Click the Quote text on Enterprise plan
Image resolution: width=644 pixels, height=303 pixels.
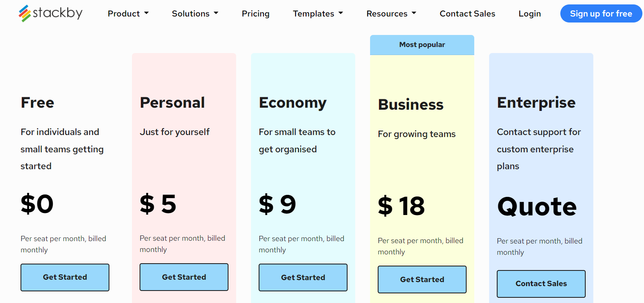tap(537, 207)
